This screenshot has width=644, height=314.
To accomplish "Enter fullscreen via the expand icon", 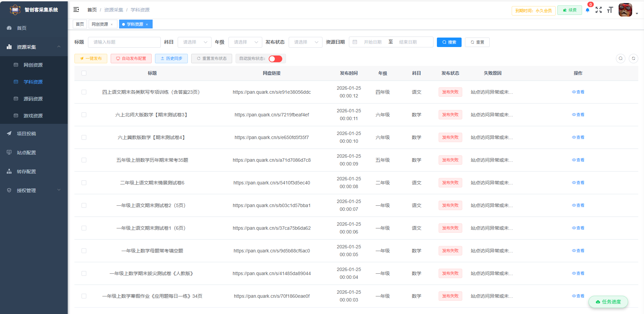I will click(599, 10).
